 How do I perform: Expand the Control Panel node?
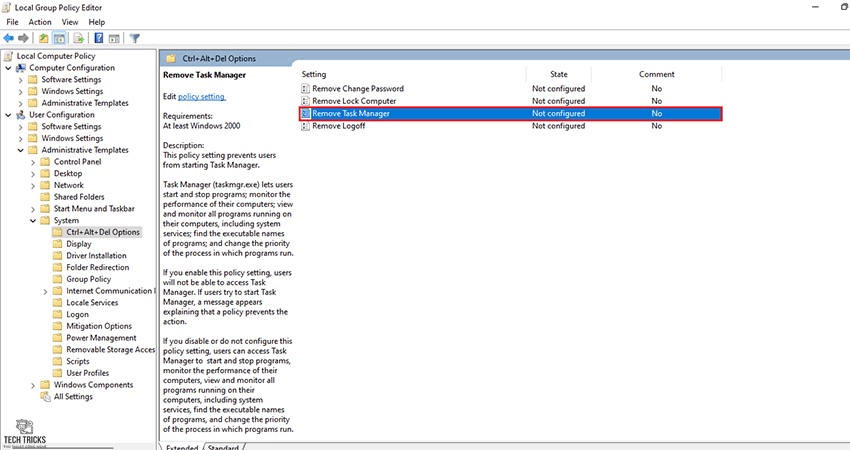(33, 162)
